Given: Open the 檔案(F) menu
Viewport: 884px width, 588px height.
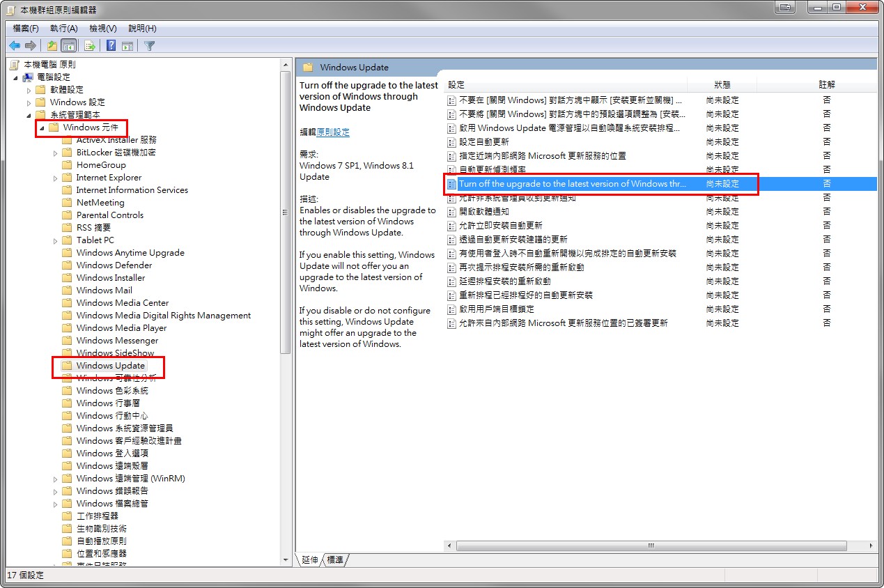Looking at the screenshot, I should point(26,29).
